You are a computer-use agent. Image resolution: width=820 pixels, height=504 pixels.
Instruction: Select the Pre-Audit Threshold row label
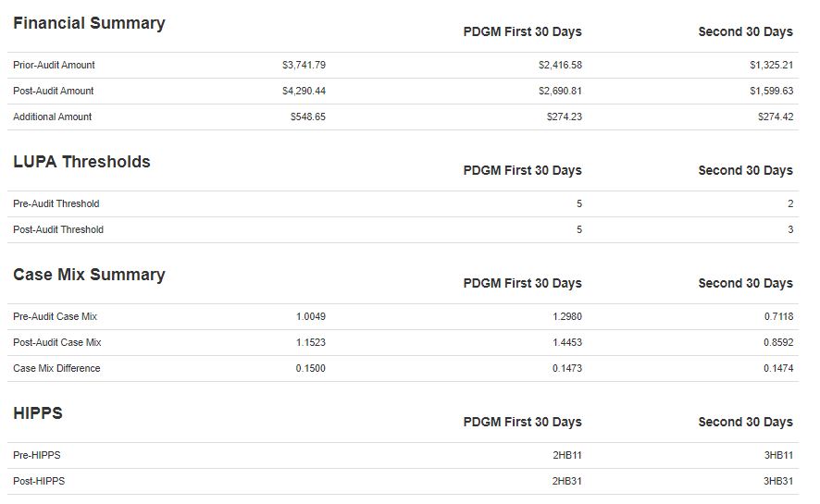(56, 203)
